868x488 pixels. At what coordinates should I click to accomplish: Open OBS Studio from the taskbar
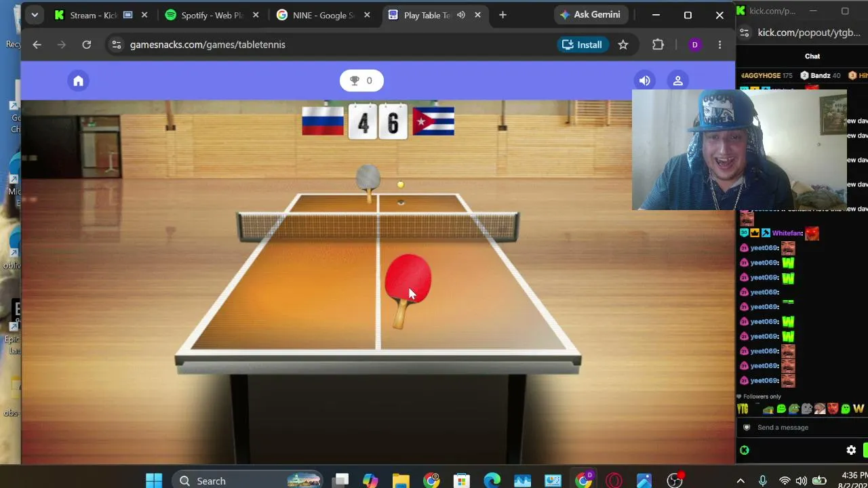(675, 481)
